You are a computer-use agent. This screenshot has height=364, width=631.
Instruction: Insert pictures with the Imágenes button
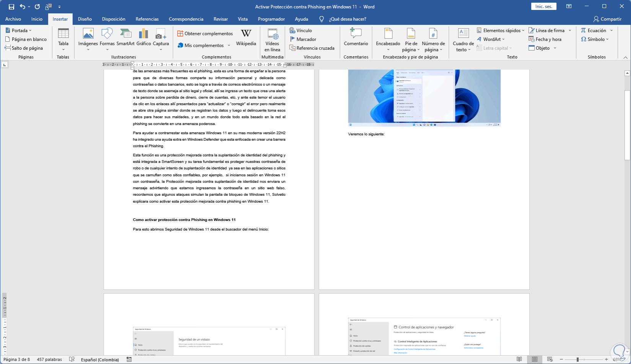(88, 40)
